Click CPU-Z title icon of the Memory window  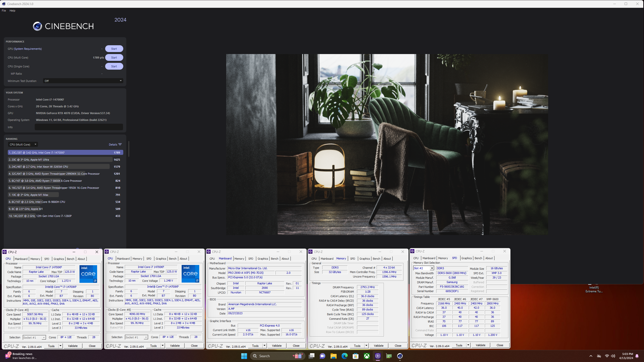tap(310, 252)
